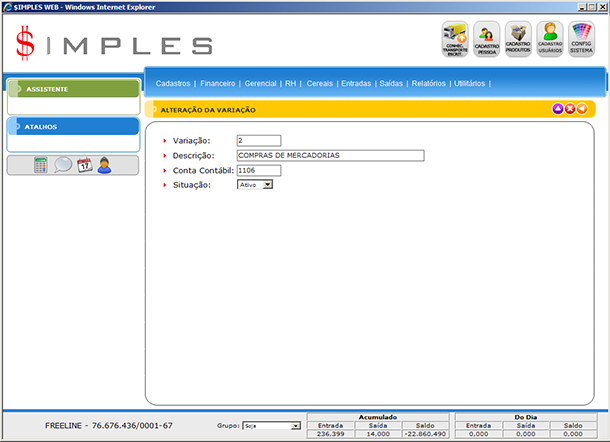Close the Alteração da Variação panel
610x442 pixels.
570,108
